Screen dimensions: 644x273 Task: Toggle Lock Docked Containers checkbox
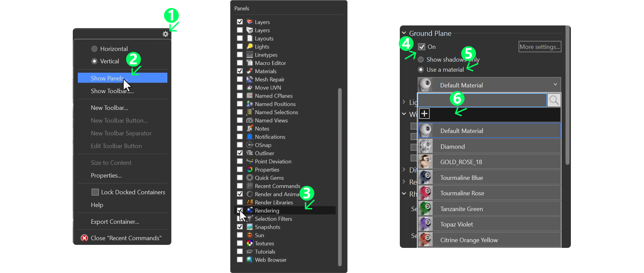[x=95, y=192]
